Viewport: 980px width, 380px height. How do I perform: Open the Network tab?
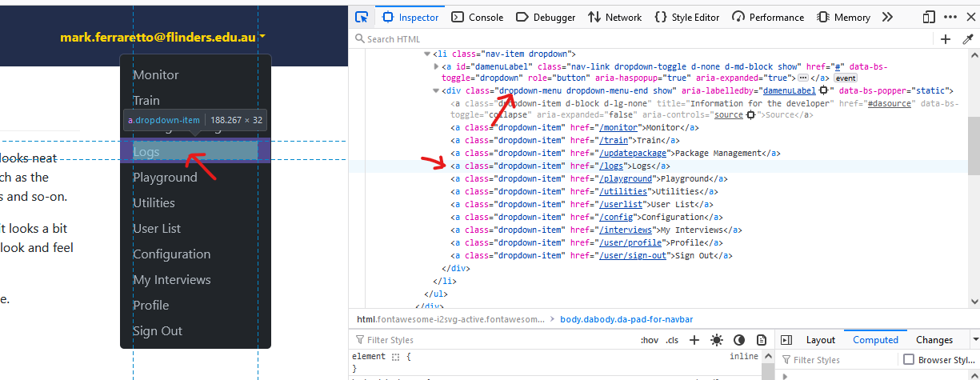[x=614, y=17]
